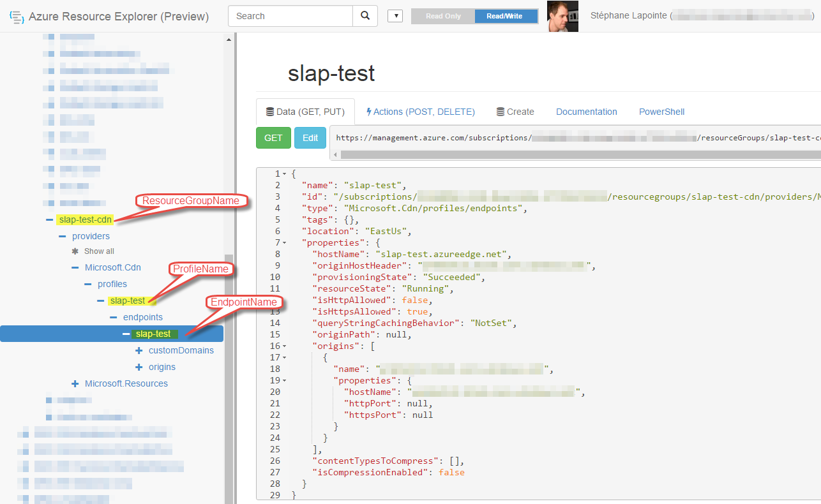The width and height of the screenshot is (821, 504).
Task: Click the management.azure.com URL field
Action: [575, 137]
